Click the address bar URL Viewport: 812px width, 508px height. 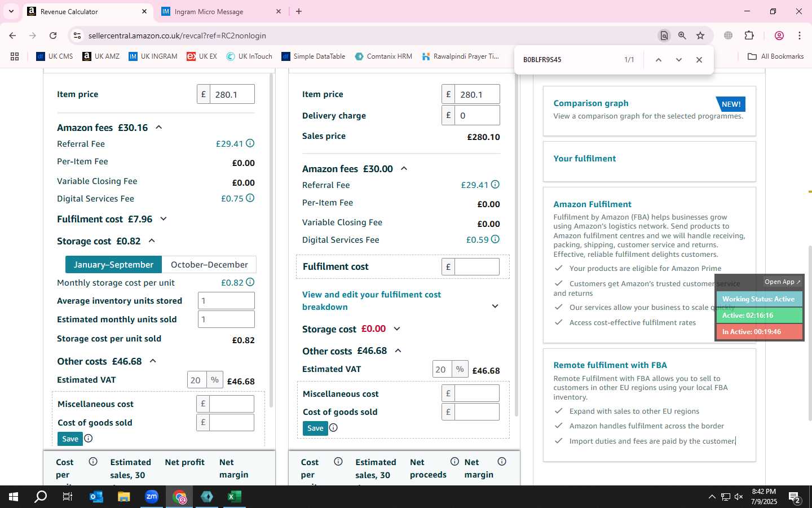(x=177, y=36)
